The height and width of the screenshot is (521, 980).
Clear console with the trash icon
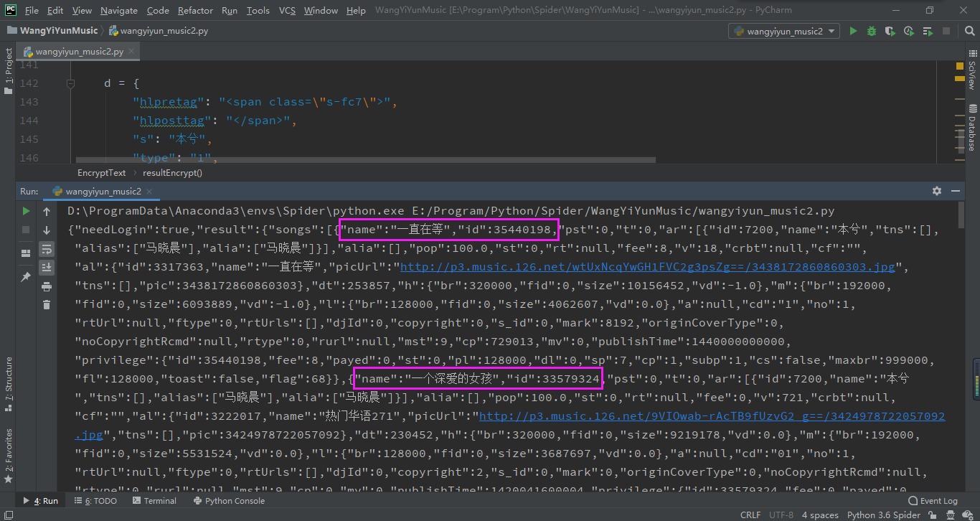(x=47, y=305)
